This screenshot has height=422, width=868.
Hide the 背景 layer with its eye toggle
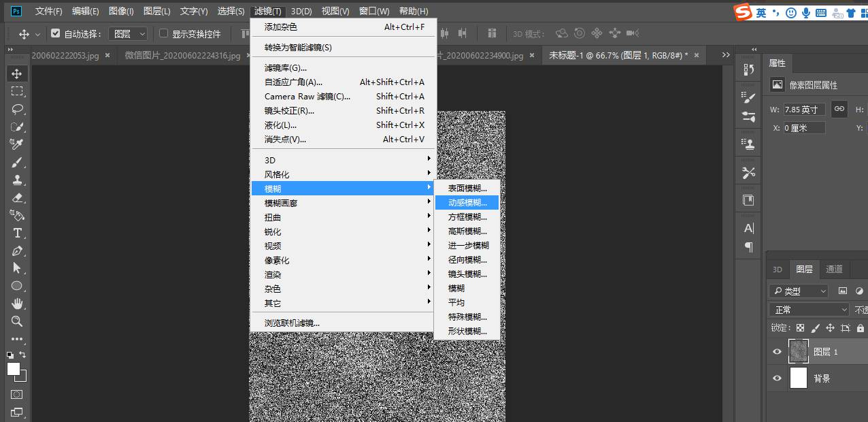(x=776, y=378)
